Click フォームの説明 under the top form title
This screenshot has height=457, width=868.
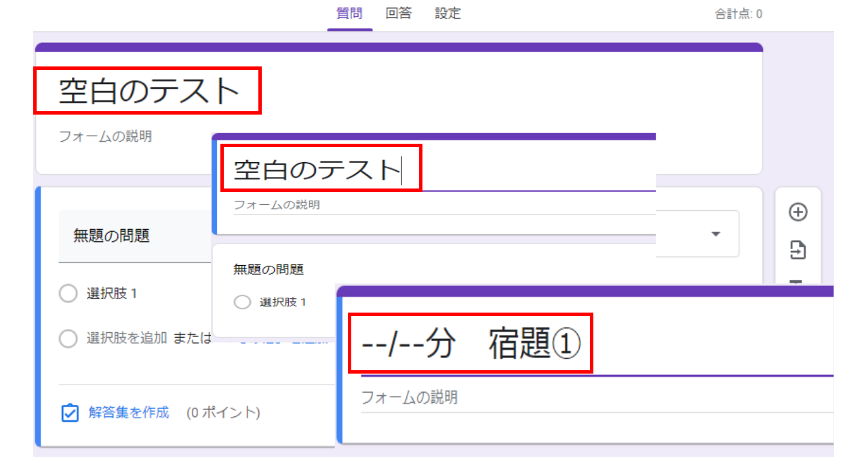(x=105, y=136)
